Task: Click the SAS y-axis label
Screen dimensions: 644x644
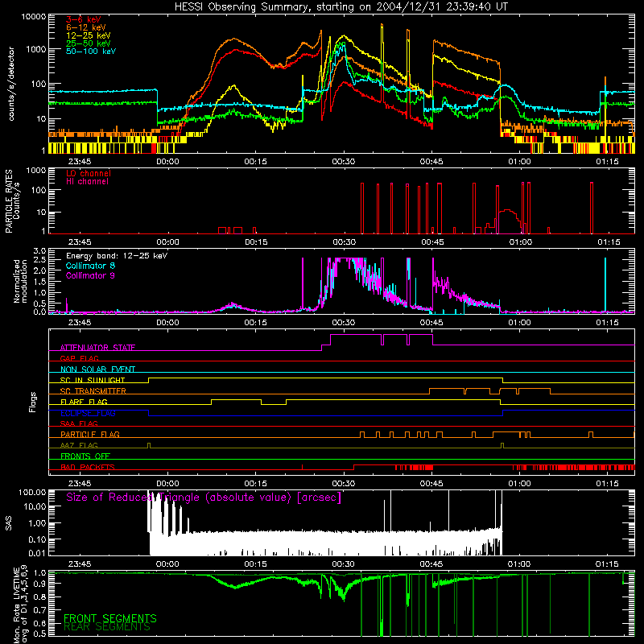Action: tap(8, 523)
